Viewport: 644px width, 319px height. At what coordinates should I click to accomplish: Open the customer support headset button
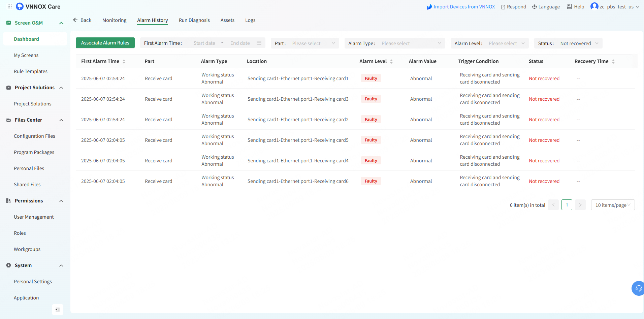pyautogui.click(x=638, y=288)
